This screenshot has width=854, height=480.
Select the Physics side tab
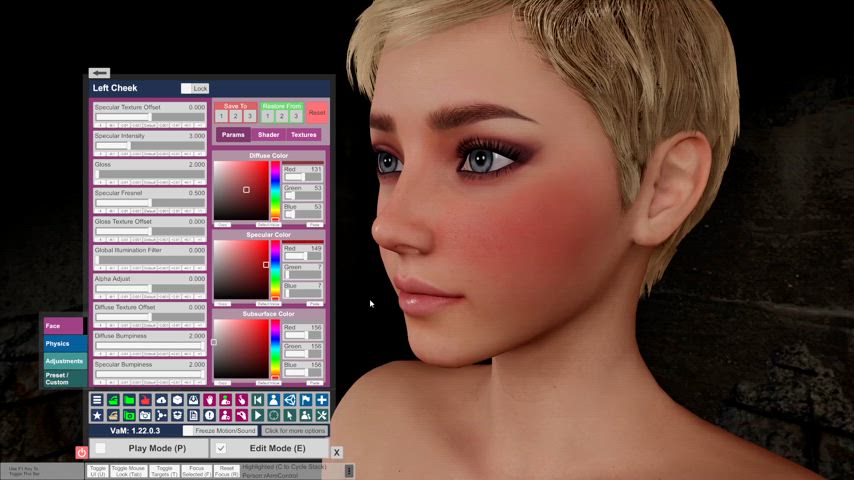point(63,343)
